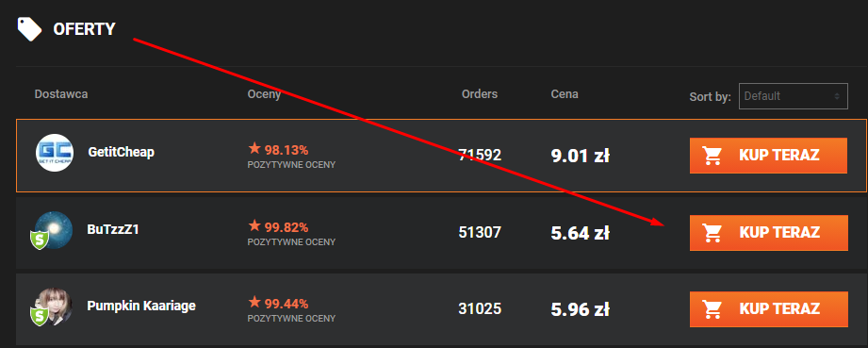868x348 pixels.
Task: Buy now from BuTzzZ1 via Kup Teraz
Action: 768,233
